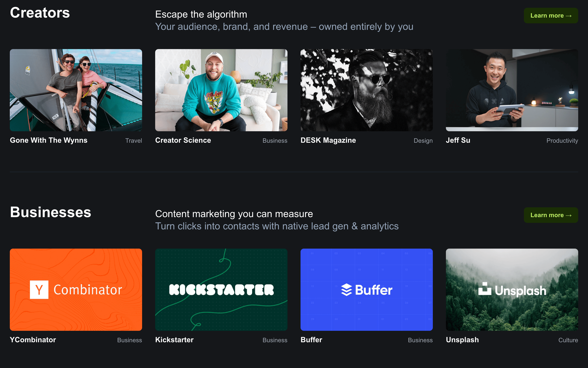Click Learn more button in Creators section
588x368 pixels.
pos(551,16)
